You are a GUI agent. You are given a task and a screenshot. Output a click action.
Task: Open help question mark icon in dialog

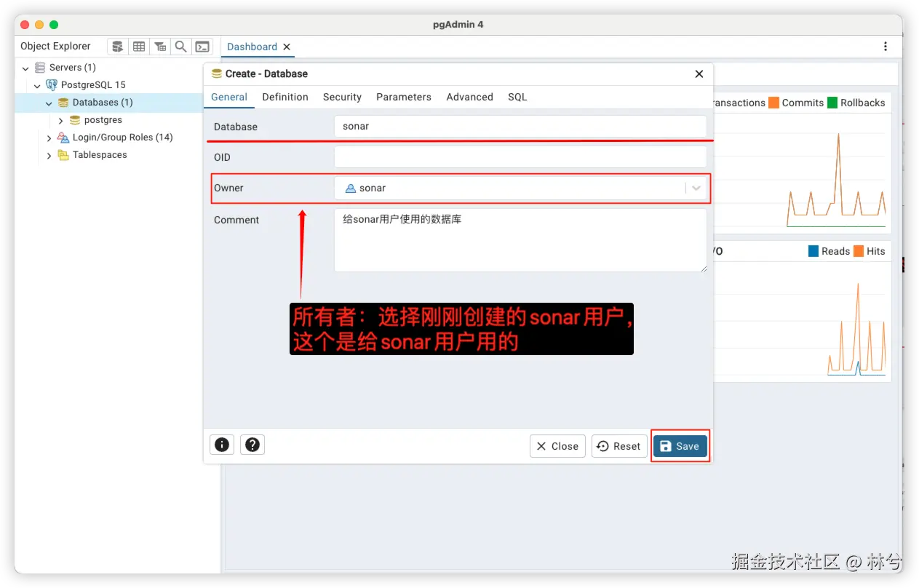252,445
